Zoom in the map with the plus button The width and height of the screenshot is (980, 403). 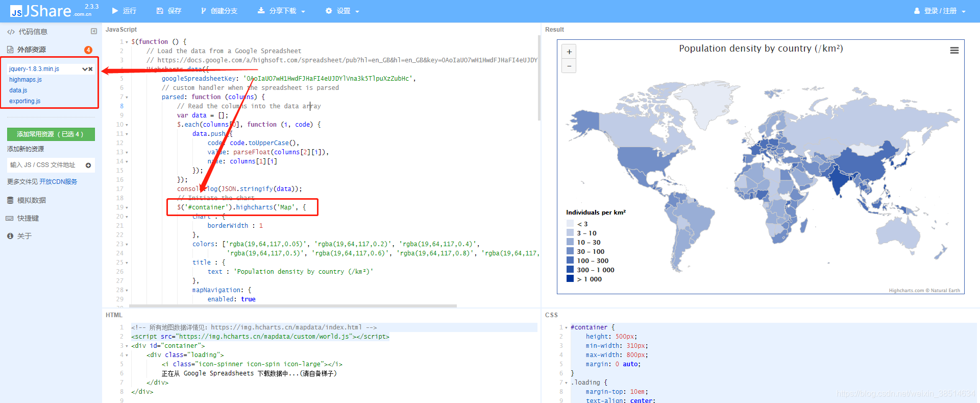click(x=569, y=52)
